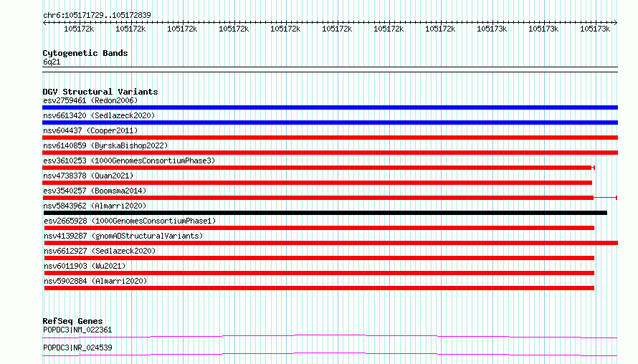
Task: Click the nsv6613420 (Sedlazeck2020) label
Action: (x=99, y=115)
